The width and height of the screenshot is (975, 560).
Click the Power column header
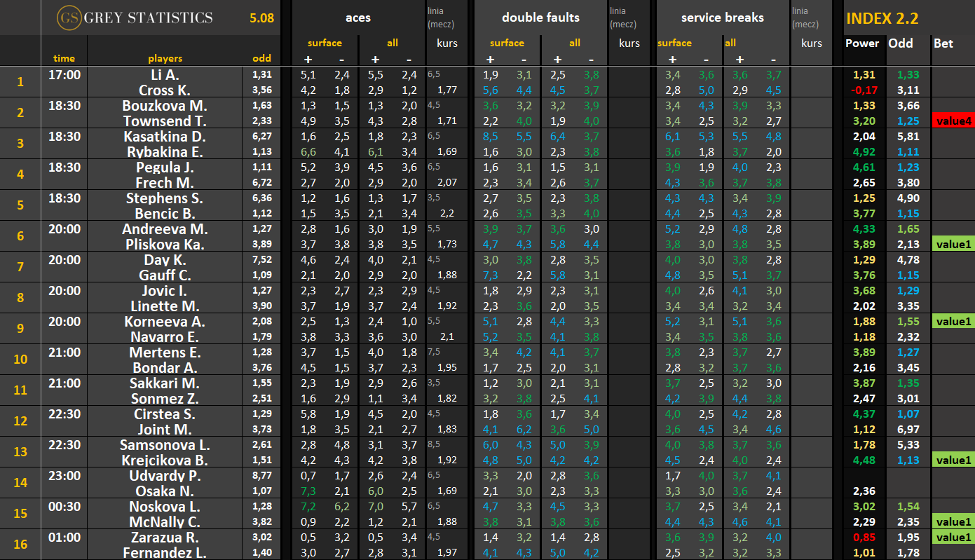(862, 43)
